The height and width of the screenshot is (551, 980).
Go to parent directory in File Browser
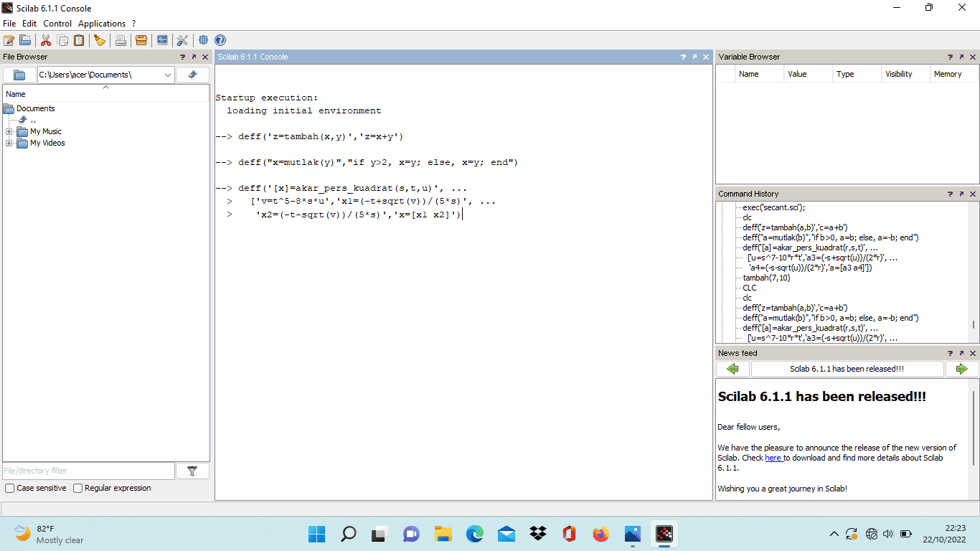[193, 75]
